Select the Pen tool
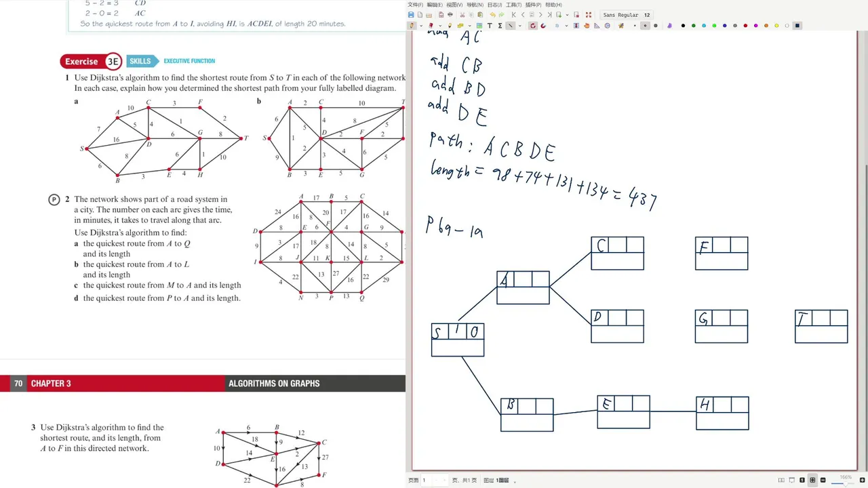 411,26
